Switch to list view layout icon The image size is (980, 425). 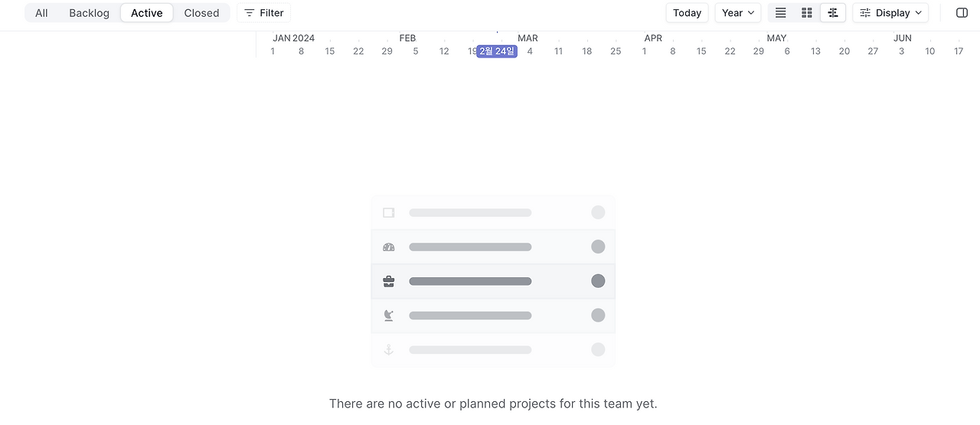click(x=781, y=13)
